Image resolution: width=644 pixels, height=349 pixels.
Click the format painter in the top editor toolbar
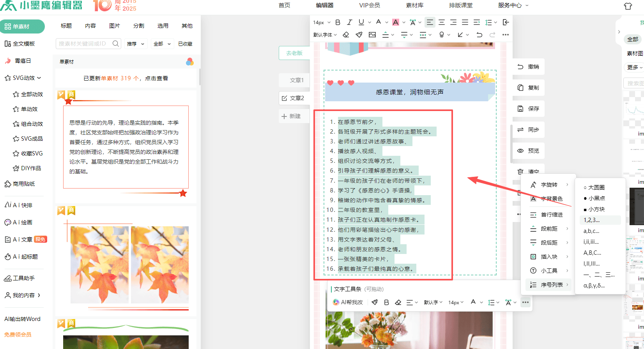tap(359, 35)
